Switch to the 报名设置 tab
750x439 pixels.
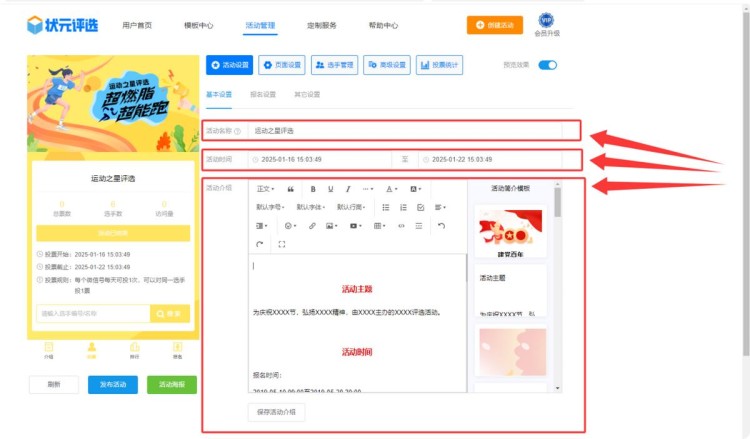pos(263,95)
